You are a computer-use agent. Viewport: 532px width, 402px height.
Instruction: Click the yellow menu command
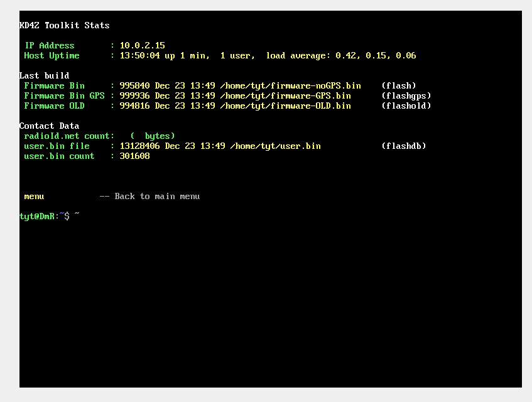click(34, 197)
